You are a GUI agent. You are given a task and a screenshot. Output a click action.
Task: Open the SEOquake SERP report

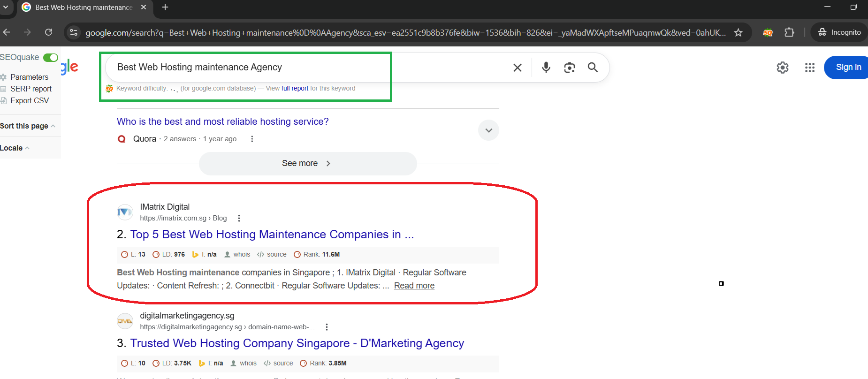[x=30, y=89]
